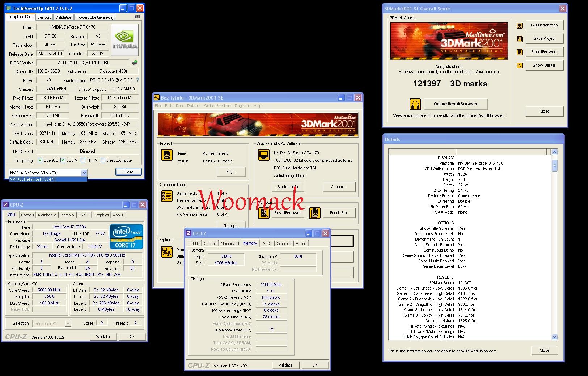588x376 pixels.
Task: Click the Core Speed 5600.00 MHz field
Action: (49, 290)
